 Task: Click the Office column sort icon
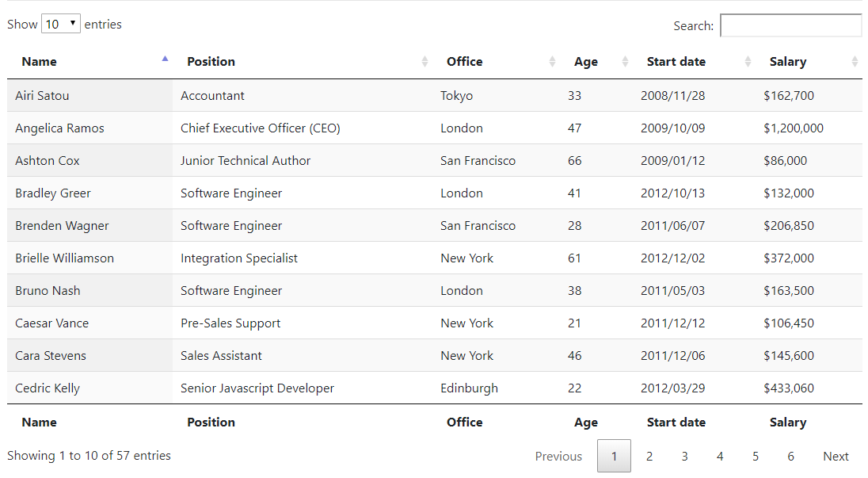(552, 62)
